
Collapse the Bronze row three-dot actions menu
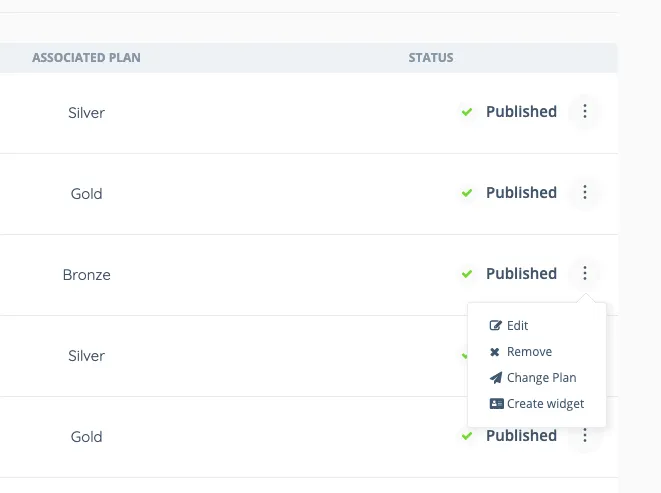tap(585, 274)
